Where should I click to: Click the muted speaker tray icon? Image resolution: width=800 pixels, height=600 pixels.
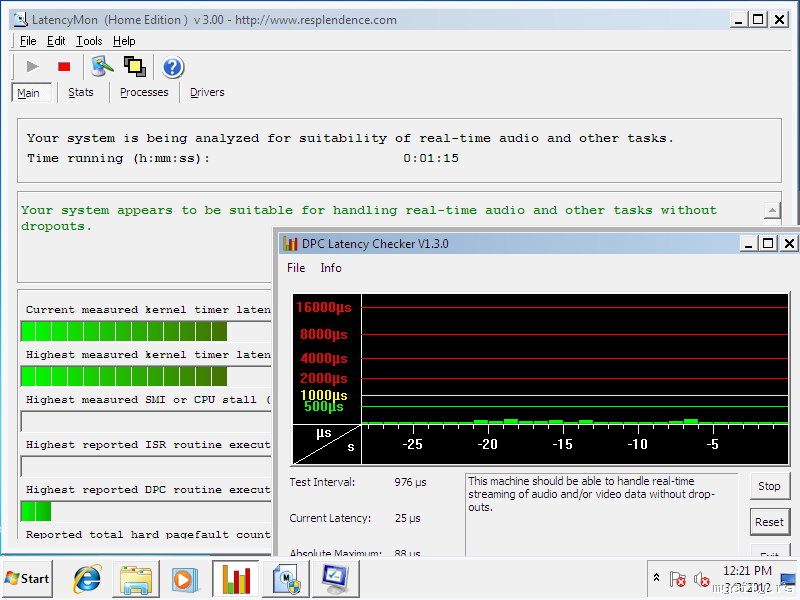coord(702,579)
